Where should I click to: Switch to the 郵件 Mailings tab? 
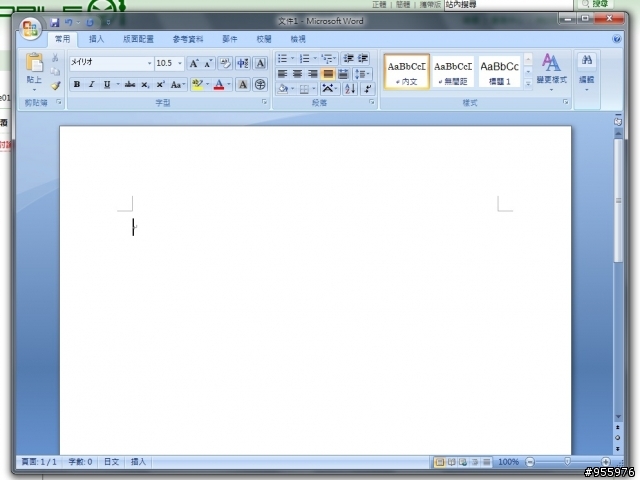[x=230, y=39]
